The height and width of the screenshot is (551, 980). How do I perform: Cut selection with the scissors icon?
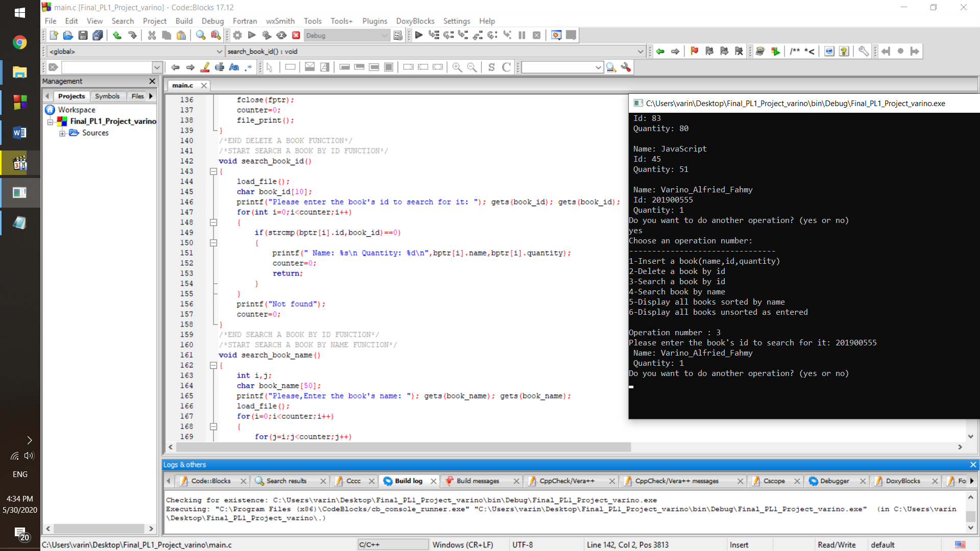[x=152, y=35]
